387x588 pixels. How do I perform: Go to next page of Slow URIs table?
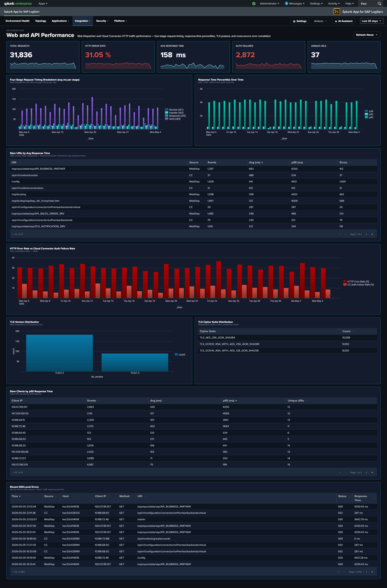[366, 234]
